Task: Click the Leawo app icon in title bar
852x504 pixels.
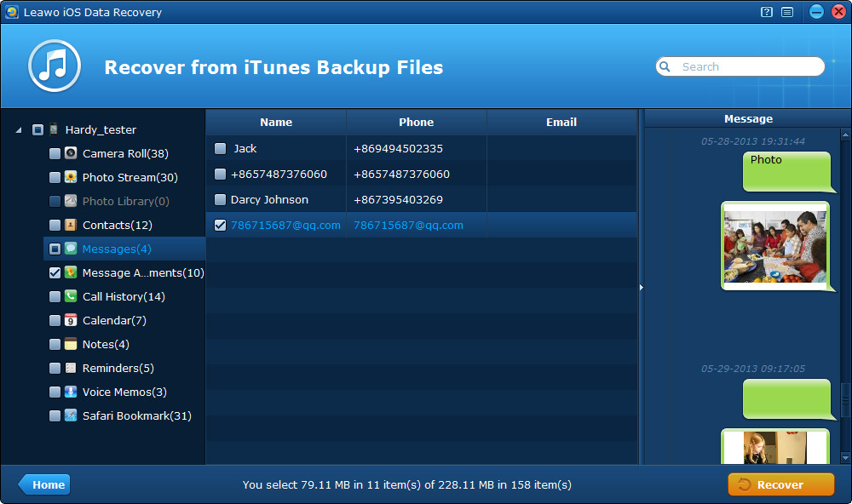Action: 11,12
